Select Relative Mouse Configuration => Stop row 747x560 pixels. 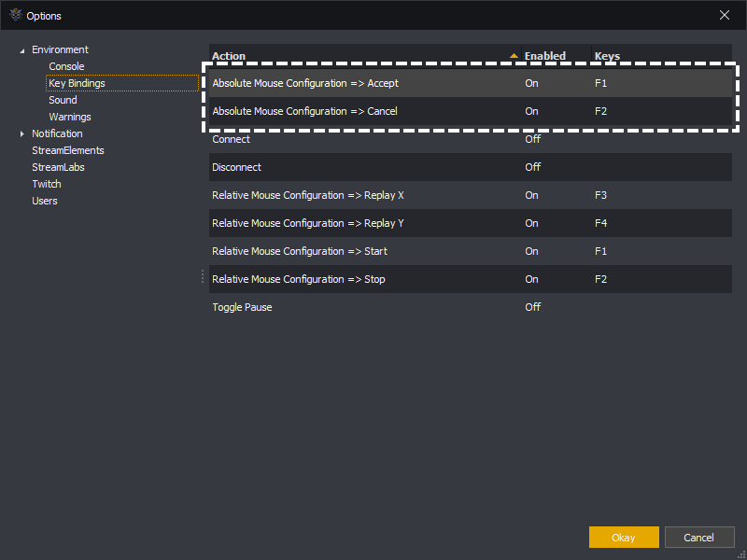coord(471,279)
